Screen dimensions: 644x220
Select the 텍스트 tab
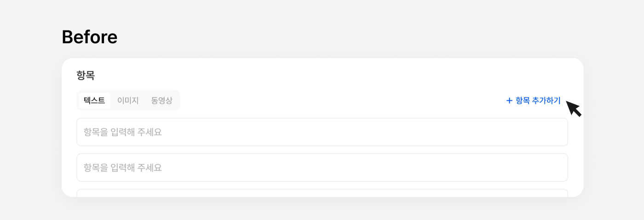pyautogui.click(x=94, y=100)
